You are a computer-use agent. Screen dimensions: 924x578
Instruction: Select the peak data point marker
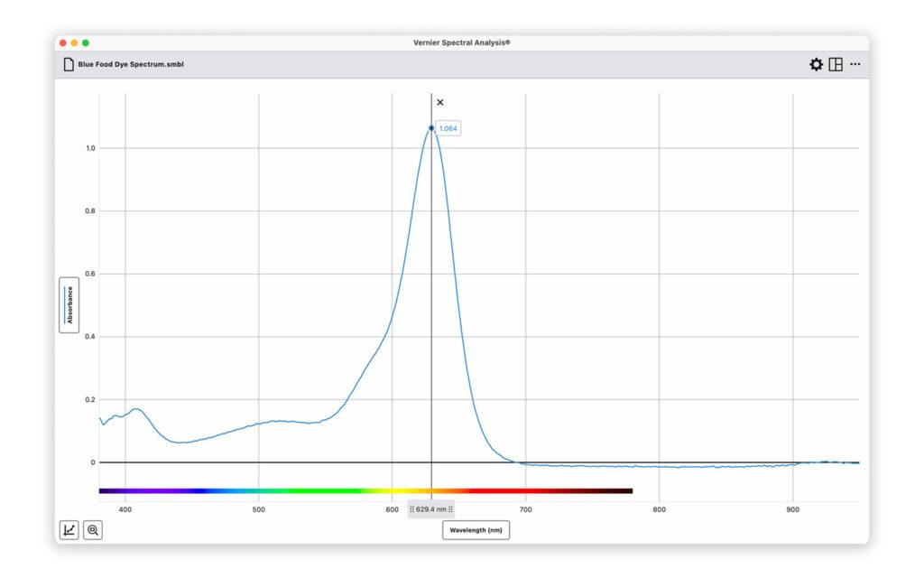[x=431, y=128]
